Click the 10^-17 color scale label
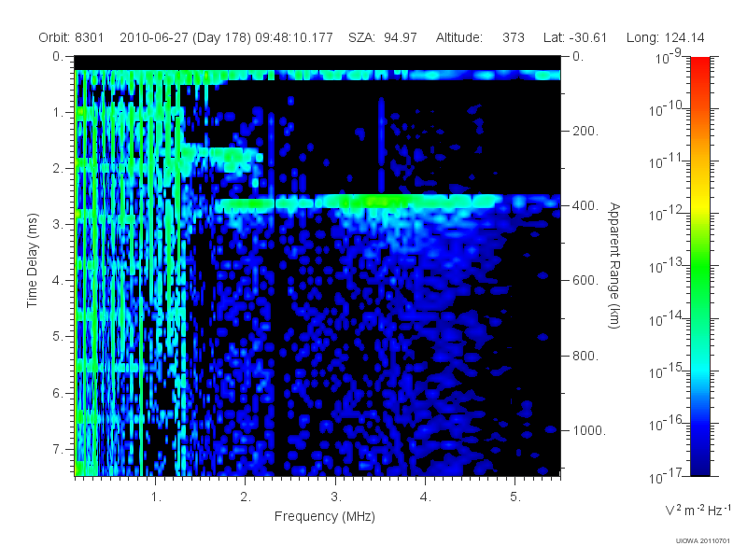The image size is (747, 560). [665, 476]
